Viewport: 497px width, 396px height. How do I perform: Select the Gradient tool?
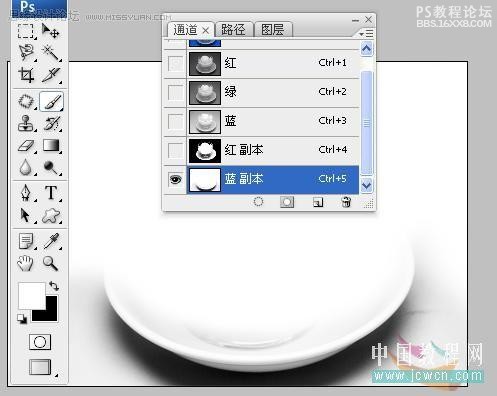pos(51,146)
